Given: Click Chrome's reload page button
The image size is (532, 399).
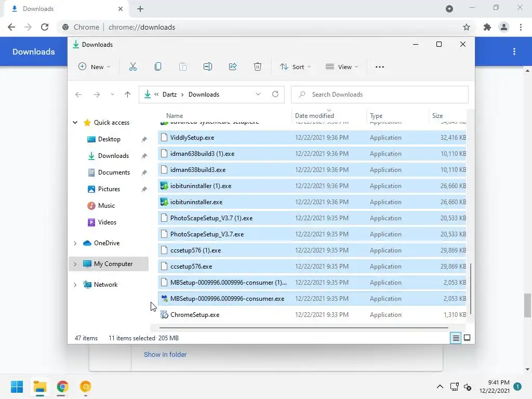Looking at the screenshot, I should click(45, 27).
